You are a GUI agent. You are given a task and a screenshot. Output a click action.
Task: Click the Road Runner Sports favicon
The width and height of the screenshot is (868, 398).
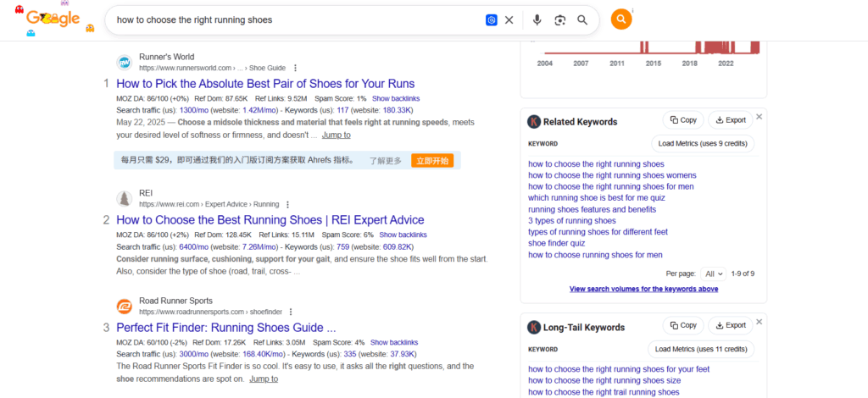pos(124,306)
